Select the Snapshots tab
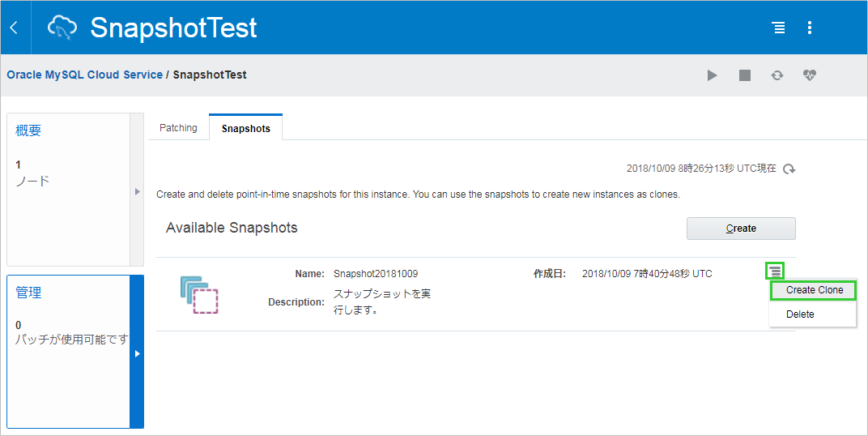The image size is (868, 436). click(x=246, y=128)
